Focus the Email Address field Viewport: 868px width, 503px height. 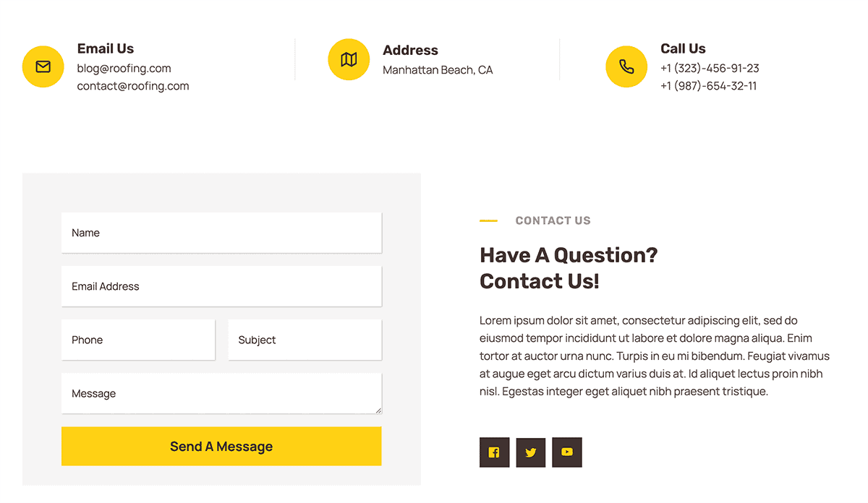(221, 286)
